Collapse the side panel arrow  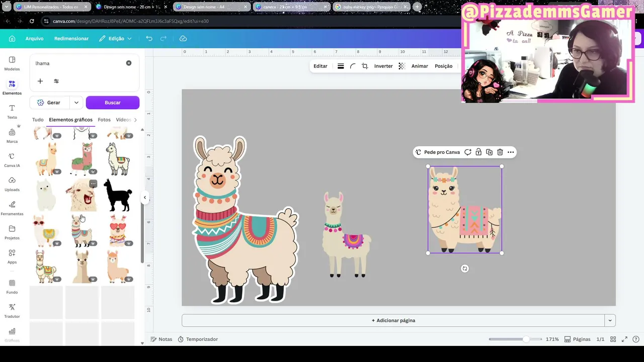coord(145,198)
